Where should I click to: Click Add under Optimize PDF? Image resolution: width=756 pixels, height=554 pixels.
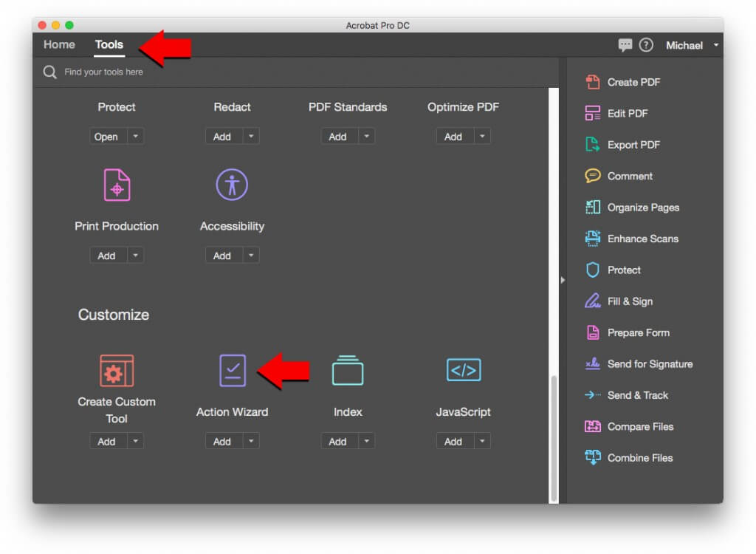[x=455, y=137]
